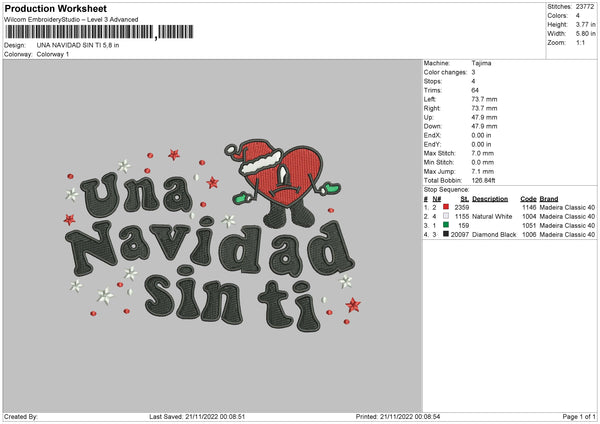The width and height of the screenshot is (600, 424).
Task: Click the green thread color swatch
Action: click(x=446, y=225)
